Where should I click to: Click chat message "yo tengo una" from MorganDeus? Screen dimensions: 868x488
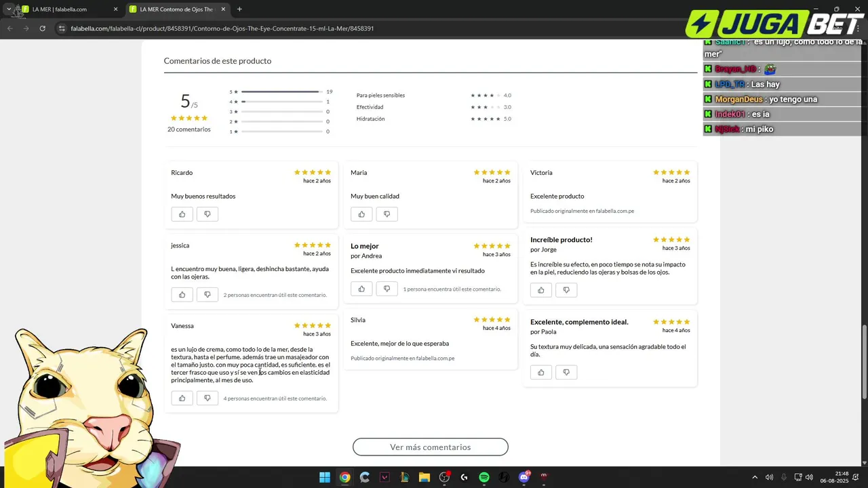coord(793,99)
